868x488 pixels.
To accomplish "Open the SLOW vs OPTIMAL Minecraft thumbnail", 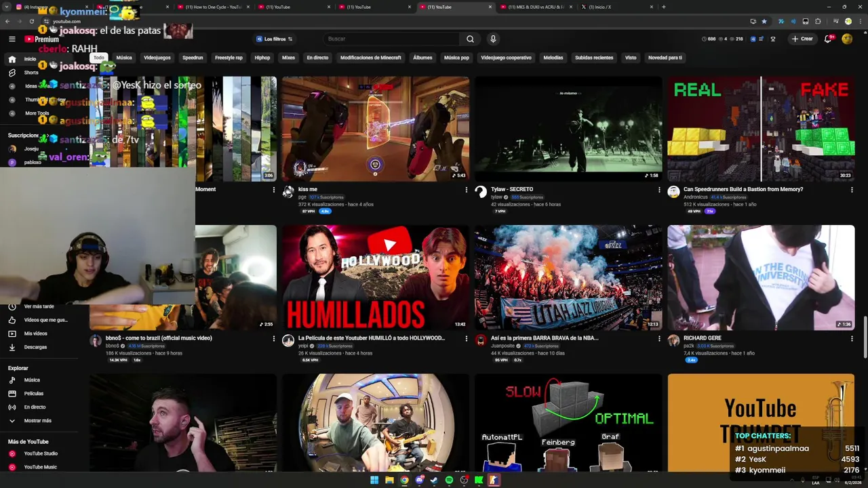I will [x=568, y=423].
